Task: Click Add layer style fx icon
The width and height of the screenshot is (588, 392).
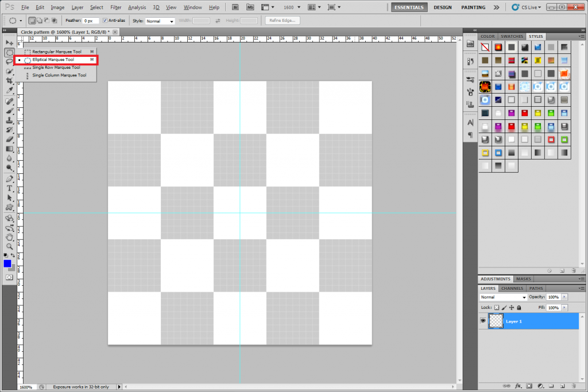Action: (517, 386)
